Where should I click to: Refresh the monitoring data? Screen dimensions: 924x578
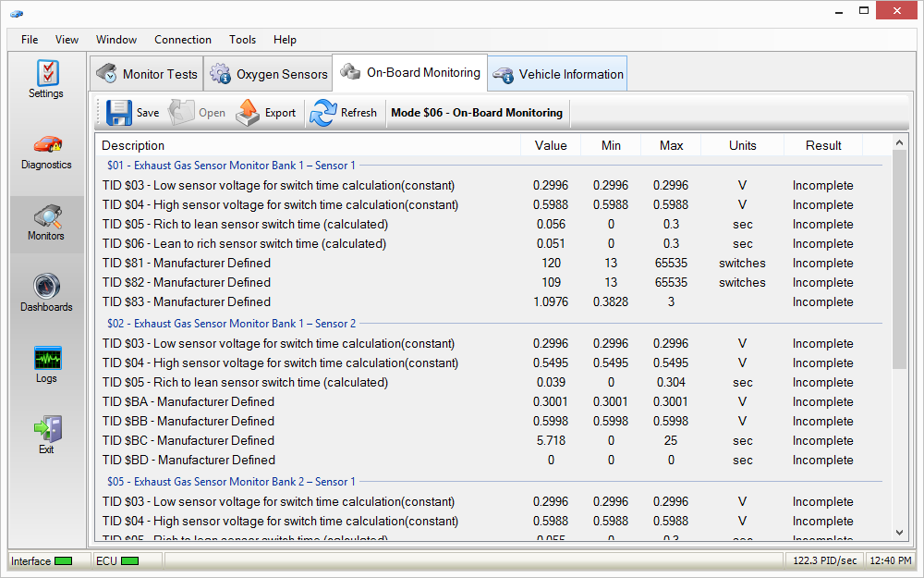click(323, 113)
